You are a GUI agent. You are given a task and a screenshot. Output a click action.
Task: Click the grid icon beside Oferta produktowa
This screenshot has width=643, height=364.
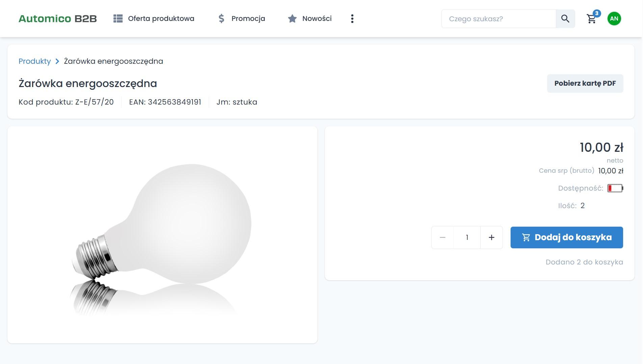pos(118,19)
